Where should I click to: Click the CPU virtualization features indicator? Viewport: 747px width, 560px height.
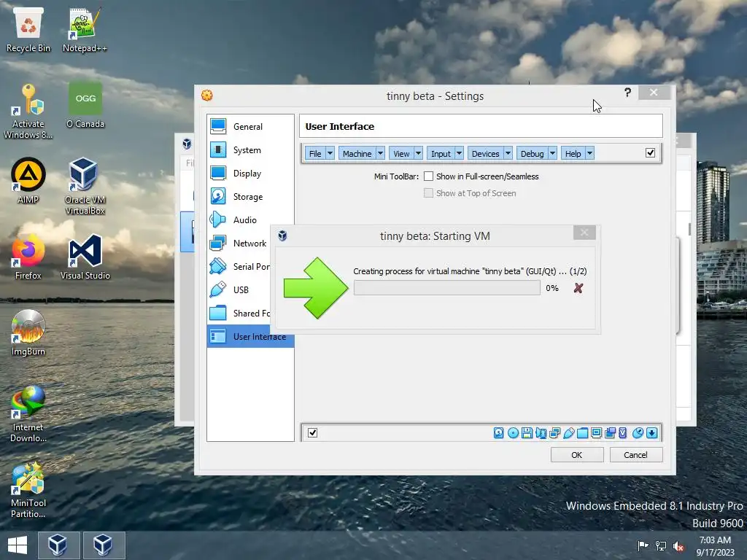pos(623,433)
